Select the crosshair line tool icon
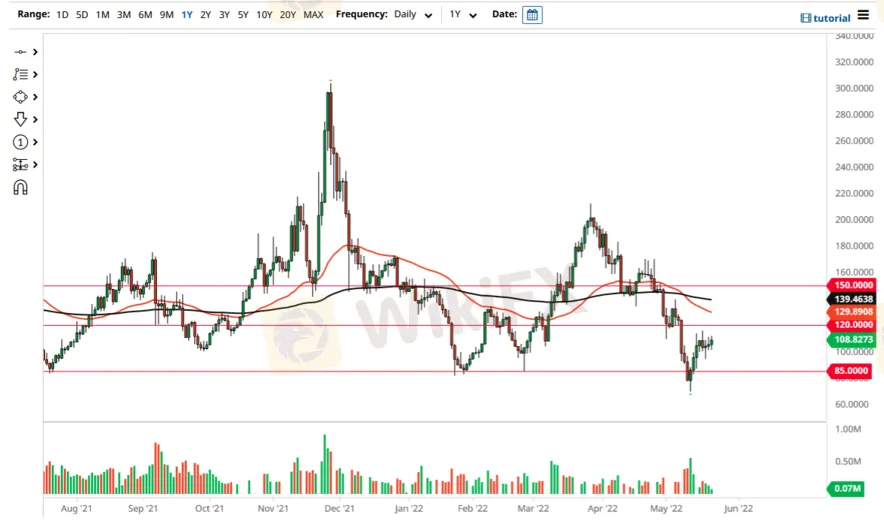Screen dimensions: 884x527 [x=20, y=52]
